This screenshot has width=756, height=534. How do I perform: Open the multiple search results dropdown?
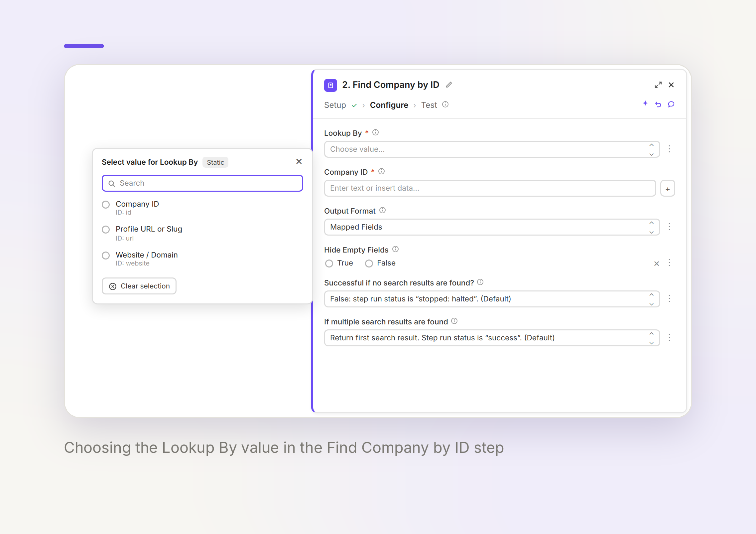click(x=492, y=338)
